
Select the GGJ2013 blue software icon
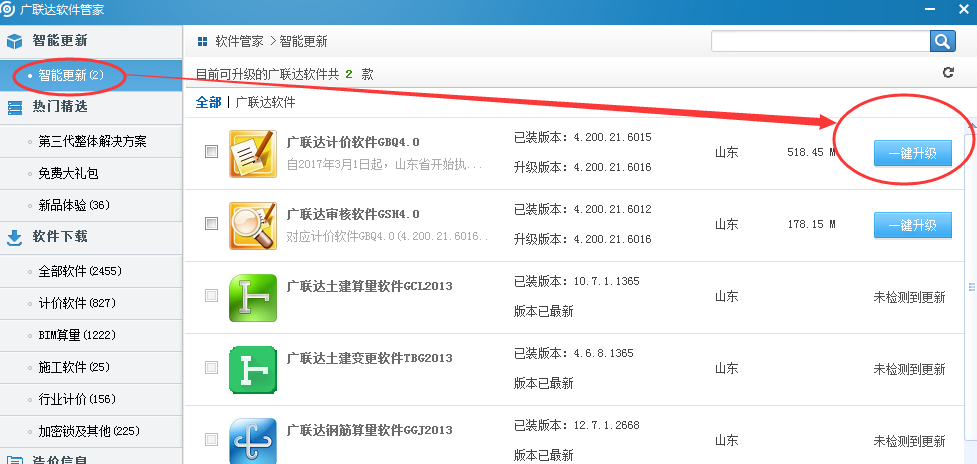[253, 441]
